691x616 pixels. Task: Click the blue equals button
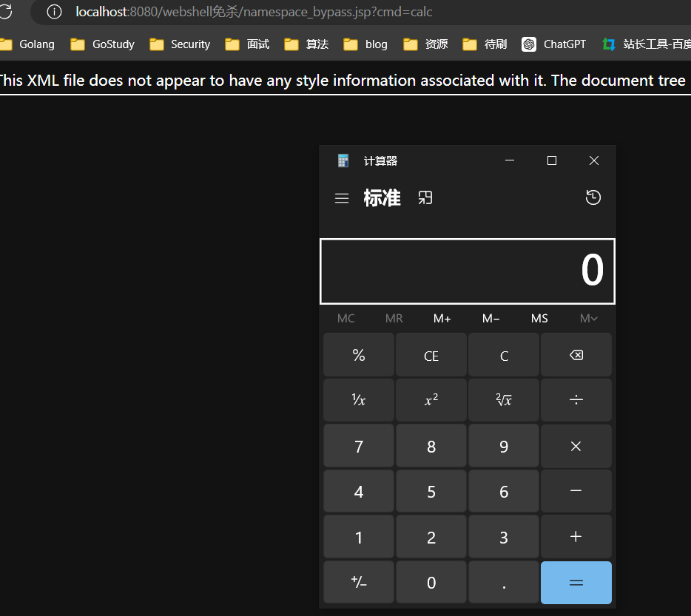tap(576, 582)
